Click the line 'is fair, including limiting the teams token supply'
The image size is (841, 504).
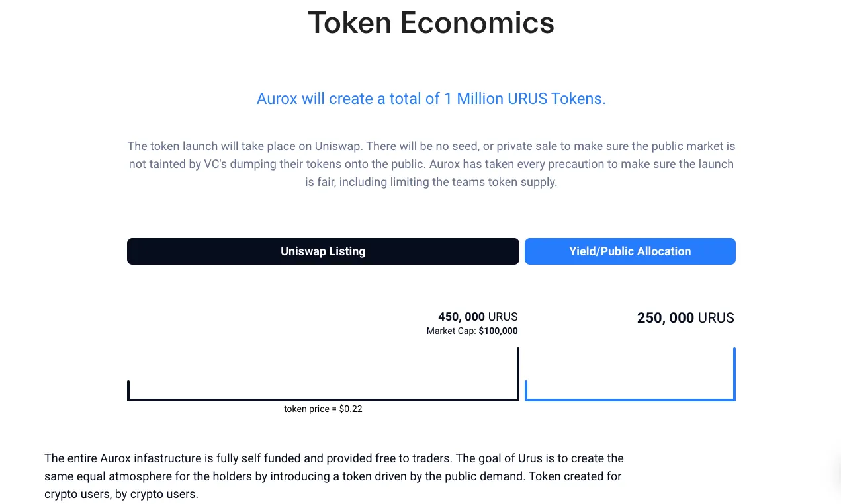[x=431, y=181]
